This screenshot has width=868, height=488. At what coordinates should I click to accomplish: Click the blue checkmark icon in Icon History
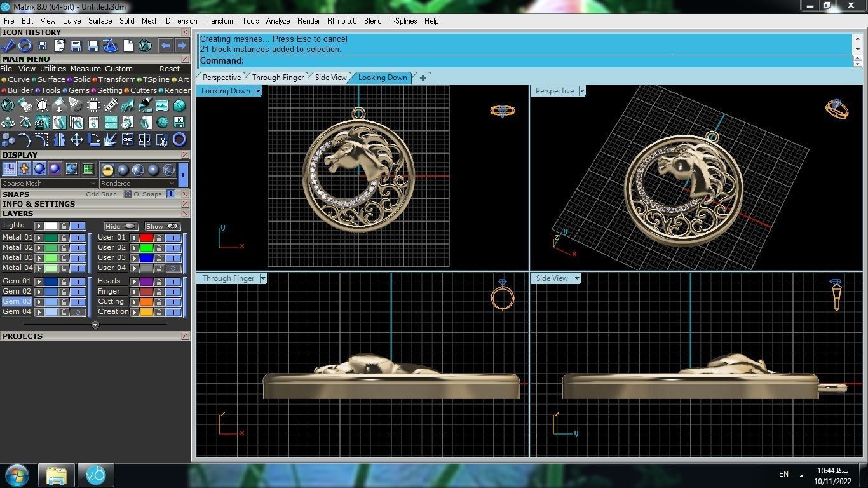[8, 46]
